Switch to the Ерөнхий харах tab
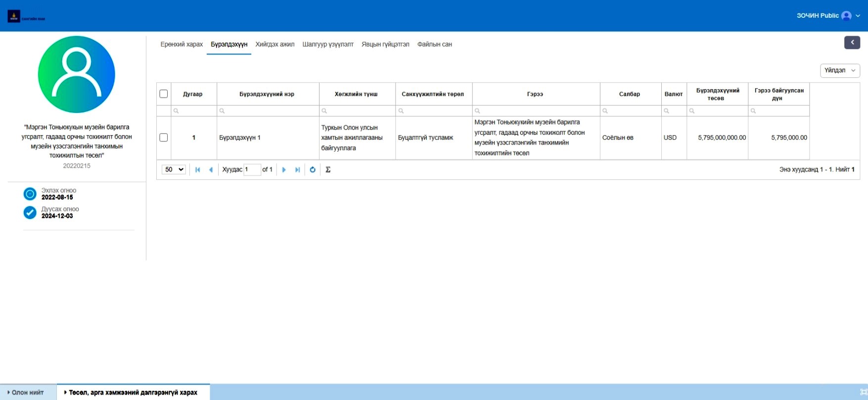 (x=182, y=45)
